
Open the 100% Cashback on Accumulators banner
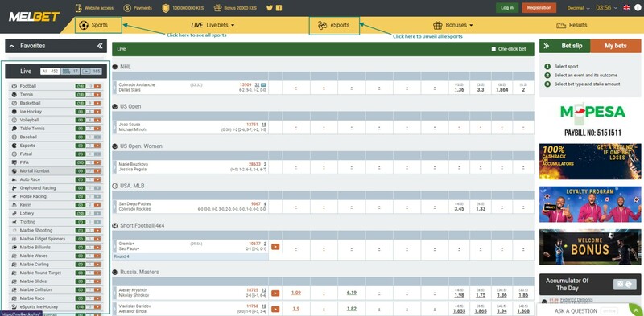[590, 162]
